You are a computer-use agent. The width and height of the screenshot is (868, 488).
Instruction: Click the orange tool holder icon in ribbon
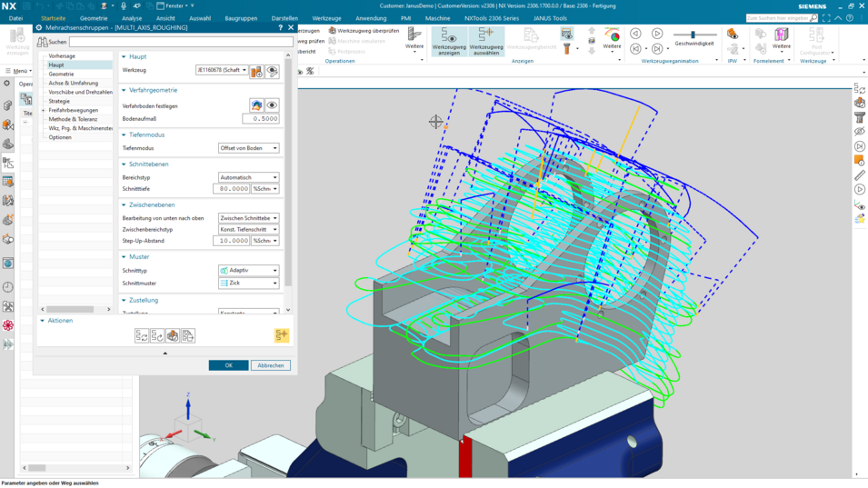[566, 49]
